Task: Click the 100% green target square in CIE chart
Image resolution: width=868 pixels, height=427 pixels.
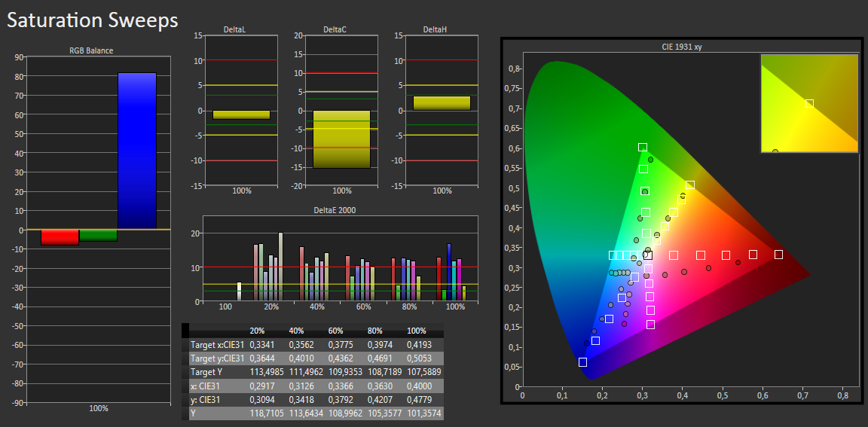Action: pyautogui.click(x=643, y=147)
